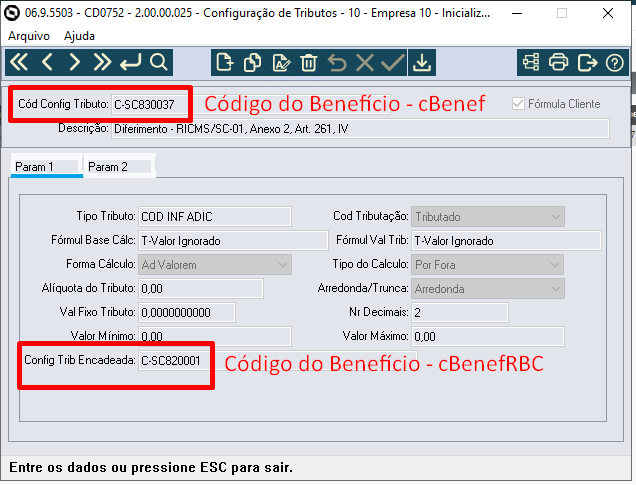This screenshot has width=636, height=485.
Task: Select the Alíquota do Tributo field
Action: click(201, 289)
